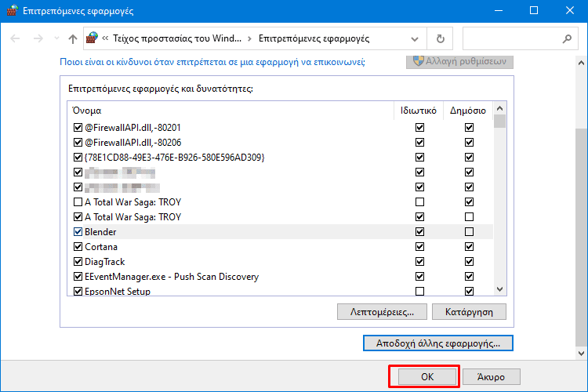
Task: Select the Cortana entry
Action: point(101,247)
